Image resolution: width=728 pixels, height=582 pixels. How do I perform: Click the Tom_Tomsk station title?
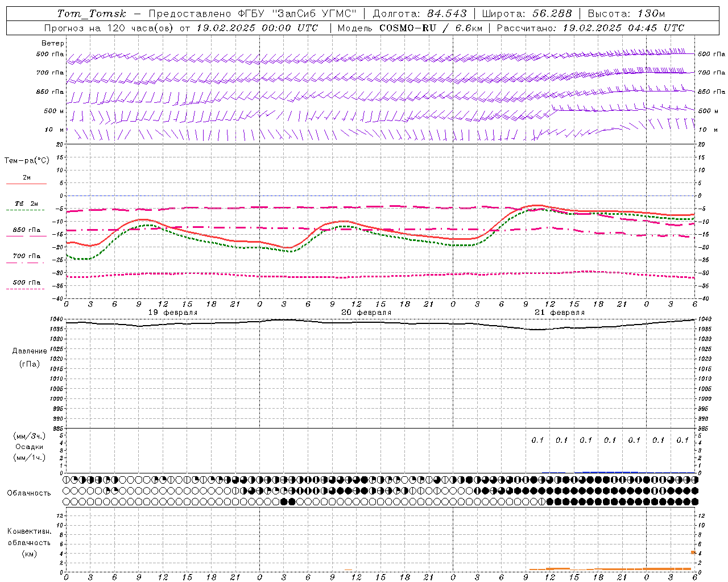tap(92, 14)
